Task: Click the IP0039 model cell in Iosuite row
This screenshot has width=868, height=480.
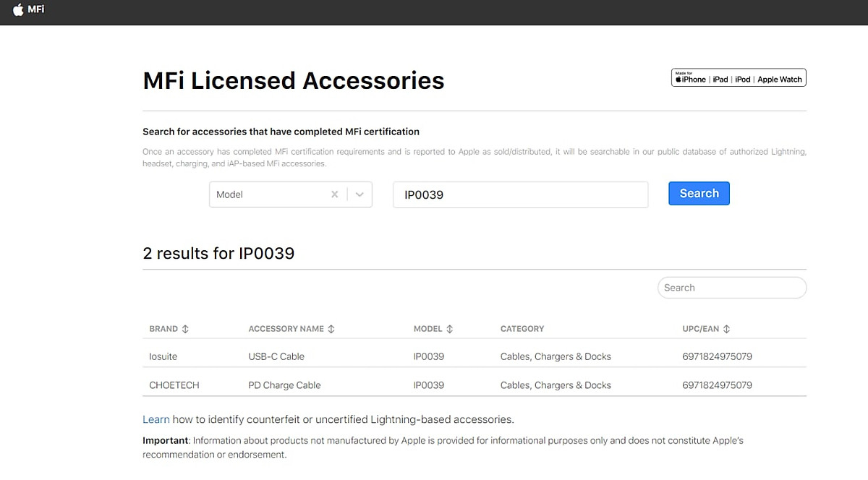Action: click(x=429, y=356)
